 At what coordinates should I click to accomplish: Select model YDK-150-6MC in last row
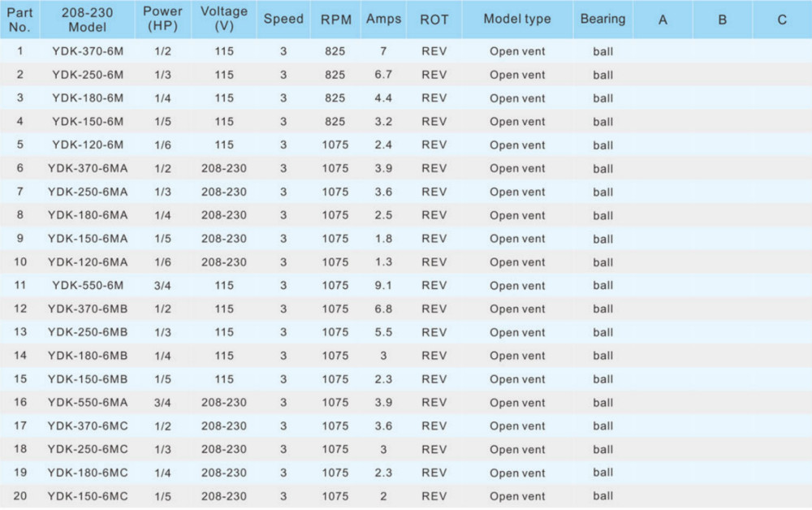pos(88,496)
